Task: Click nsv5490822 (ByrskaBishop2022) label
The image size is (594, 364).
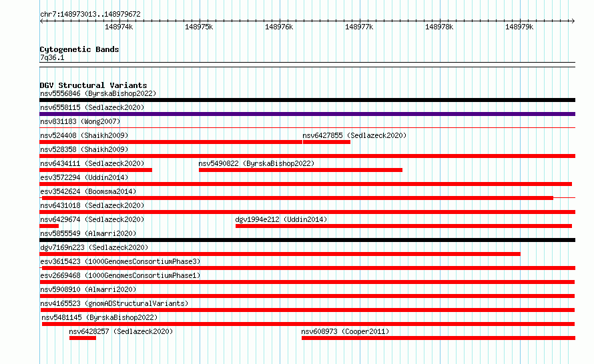Action: (x=256, y=163)
